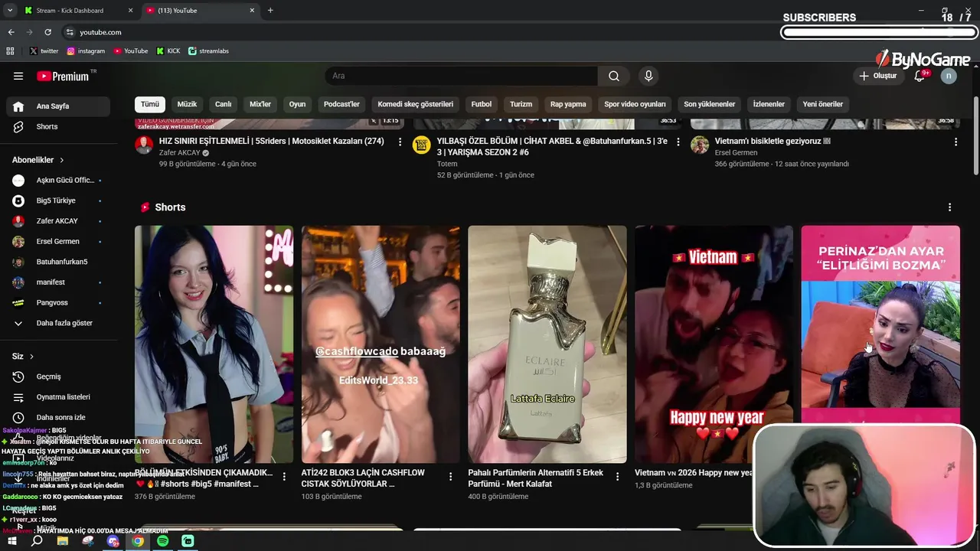The width and height of the screenshot is (980, 551).
Task: Open Windows Start menu
Action: (11, 541)
